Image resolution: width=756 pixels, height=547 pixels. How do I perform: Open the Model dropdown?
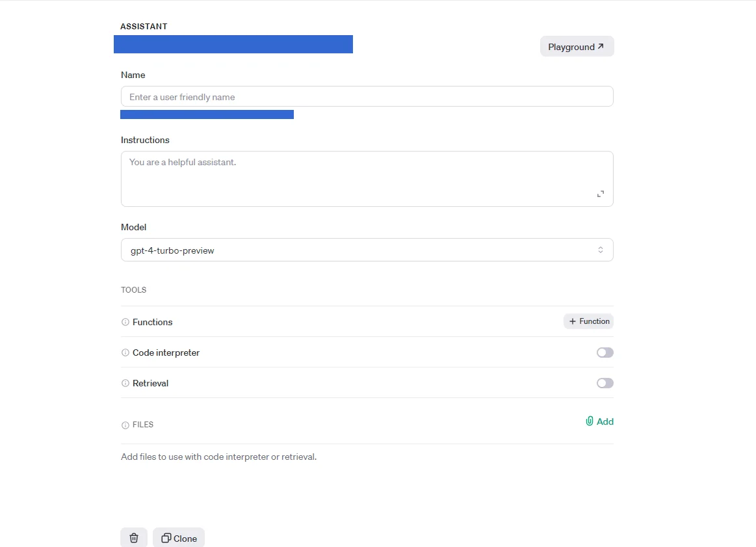tap(367, 250)
